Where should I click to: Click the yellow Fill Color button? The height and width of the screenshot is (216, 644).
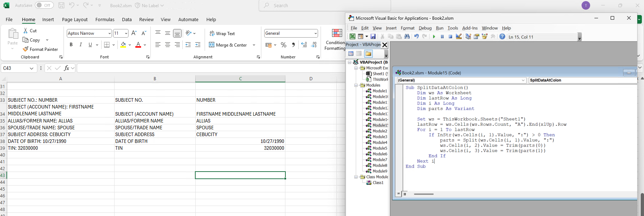[x=123, y=45]
